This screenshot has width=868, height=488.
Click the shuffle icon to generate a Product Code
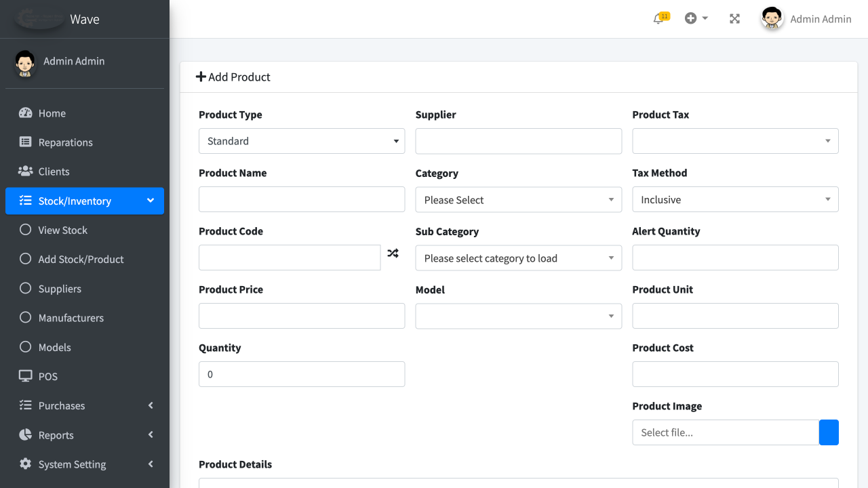(393, 253)
